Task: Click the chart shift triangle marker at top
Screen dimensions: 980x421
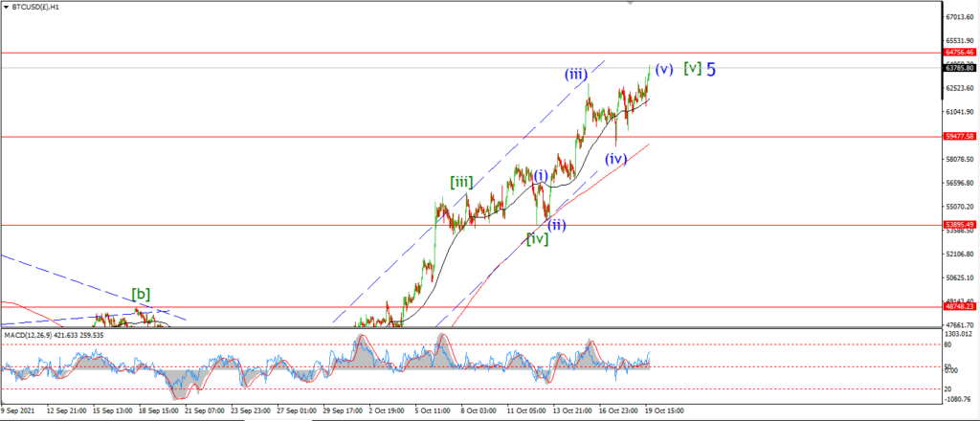Action: (630, 3)
